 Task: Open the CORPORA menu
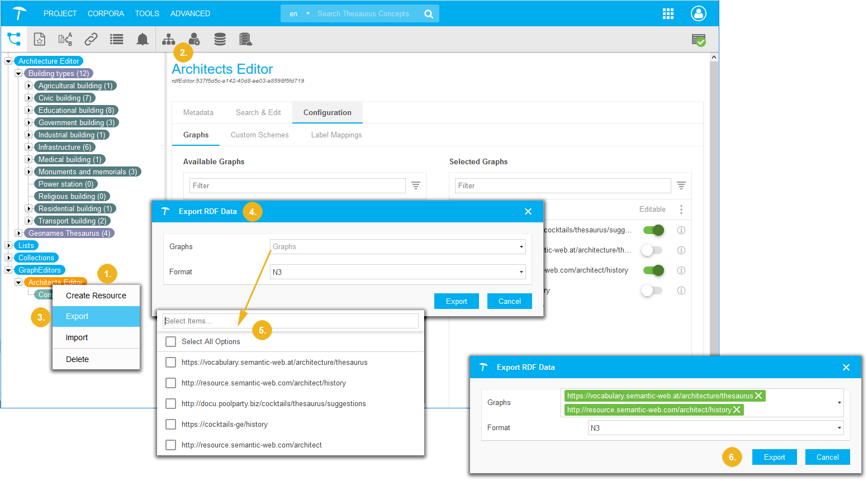[x=106, y=13]
